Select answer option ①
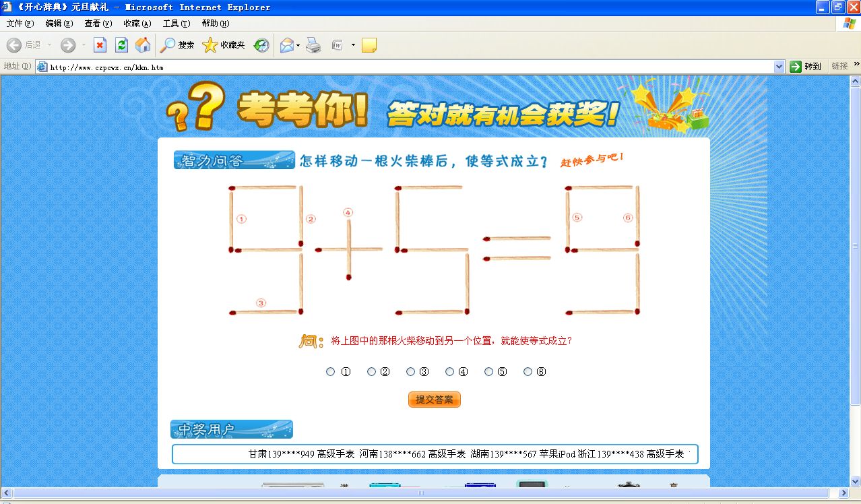Image resolution: width=861 pixels, height=504 pixels. tap(330, 371)
